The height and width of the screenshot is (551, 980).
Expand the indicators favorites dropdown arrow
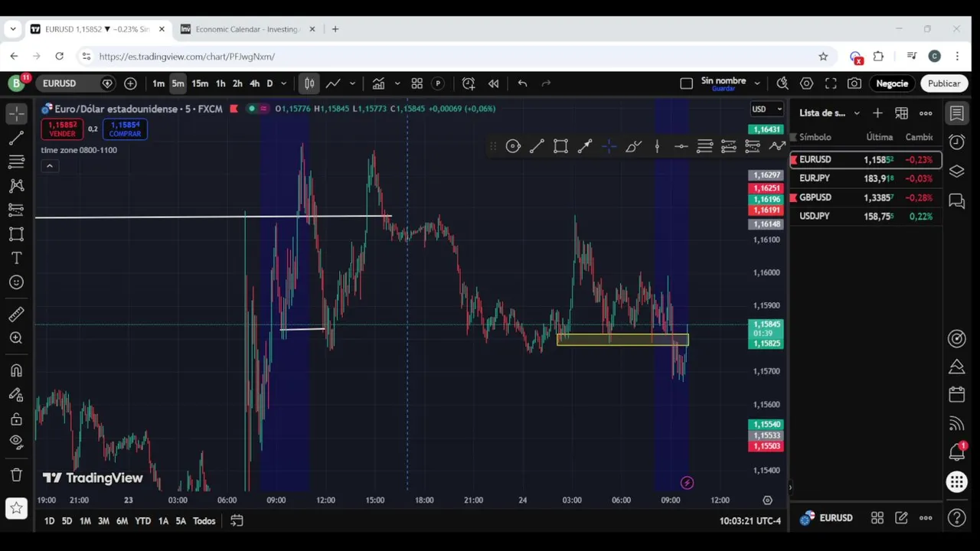(397, 83)
